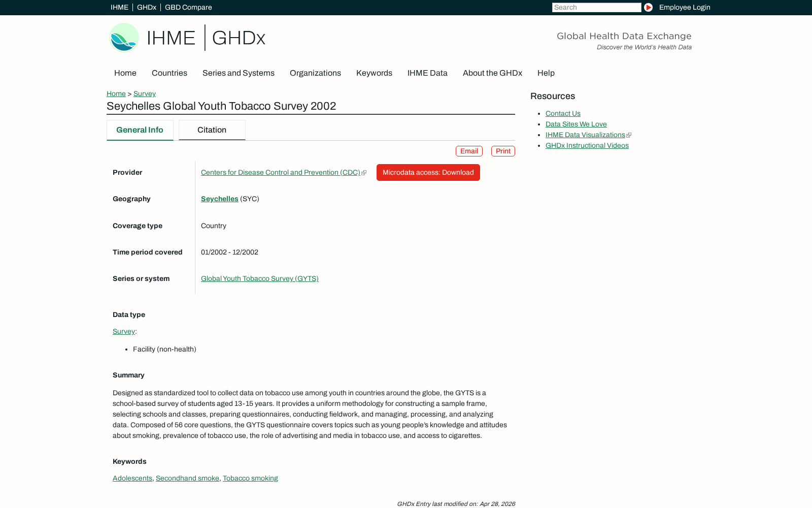Open GHDx link in top bar

click(147, 7)
